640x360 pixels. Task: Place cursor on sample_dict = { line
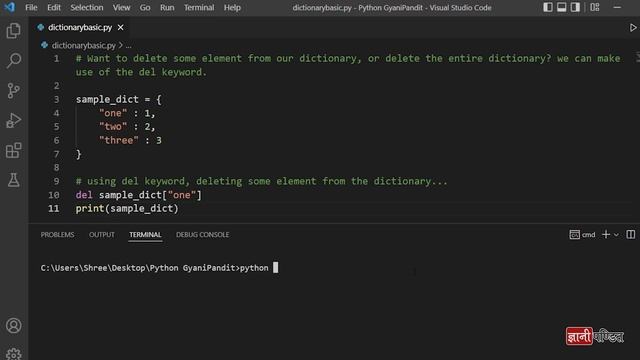(118, 99)
